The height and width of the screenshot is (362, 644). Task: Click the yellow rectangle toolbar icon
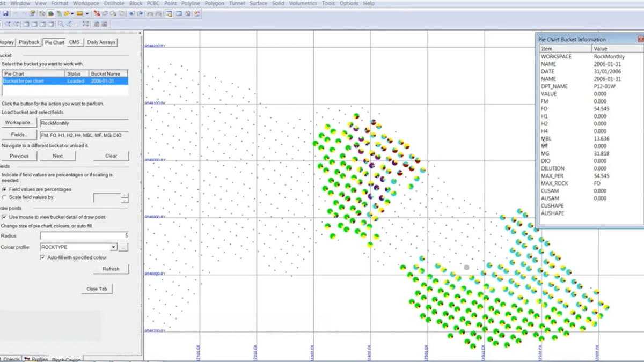79,13
